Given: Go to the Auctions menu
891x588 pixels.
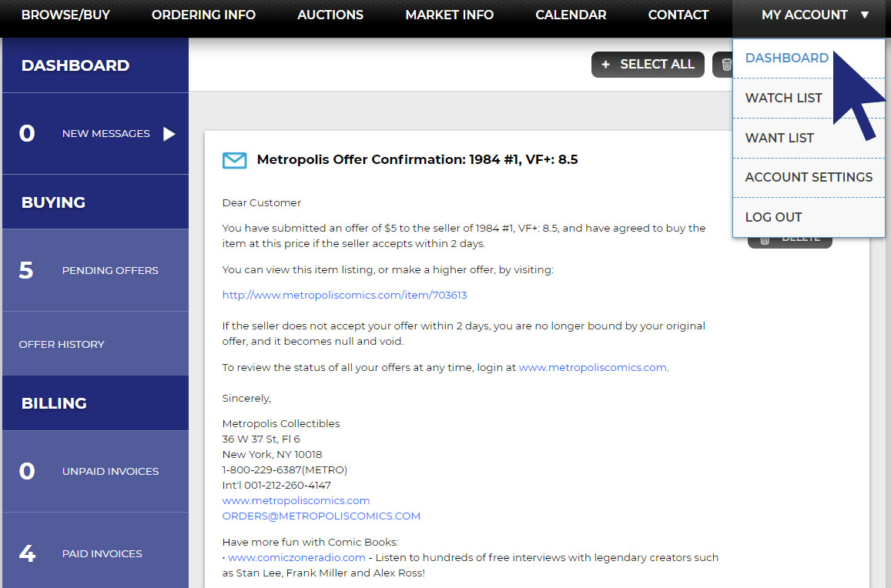Looking at the screenshot, I should [330, 15].
